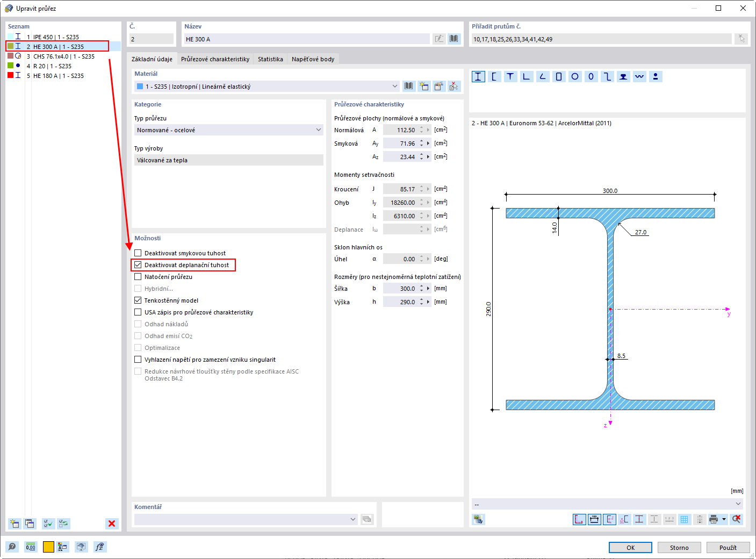Open section library next to name field
The width and height of the screenshot is (756, 559).
coord(454,39)
